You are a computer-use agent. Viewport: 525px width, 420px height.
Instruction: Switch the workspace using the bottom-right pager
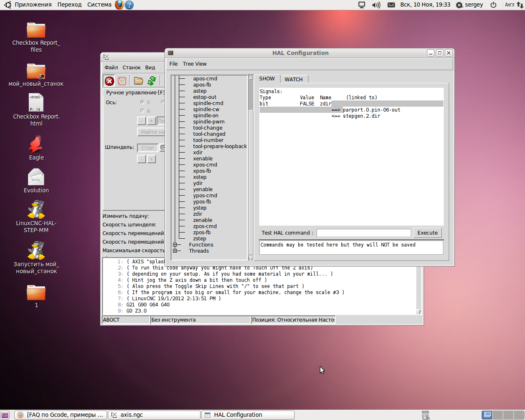502,415
